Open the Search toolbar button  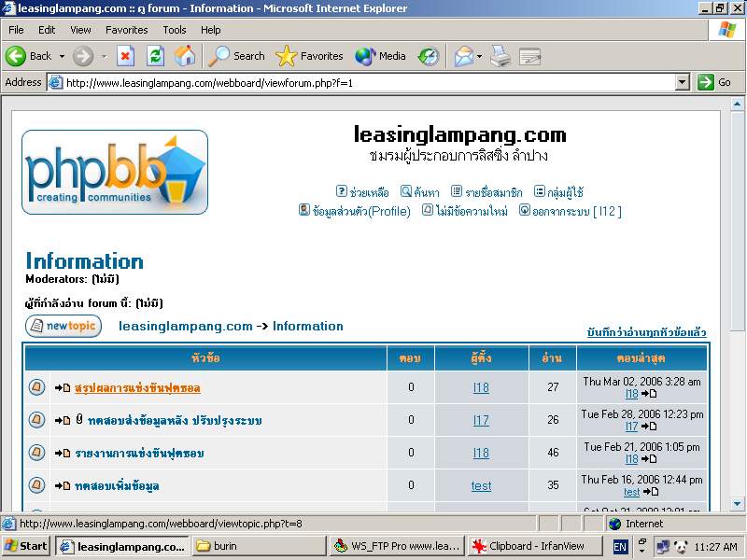coord(237,56)
